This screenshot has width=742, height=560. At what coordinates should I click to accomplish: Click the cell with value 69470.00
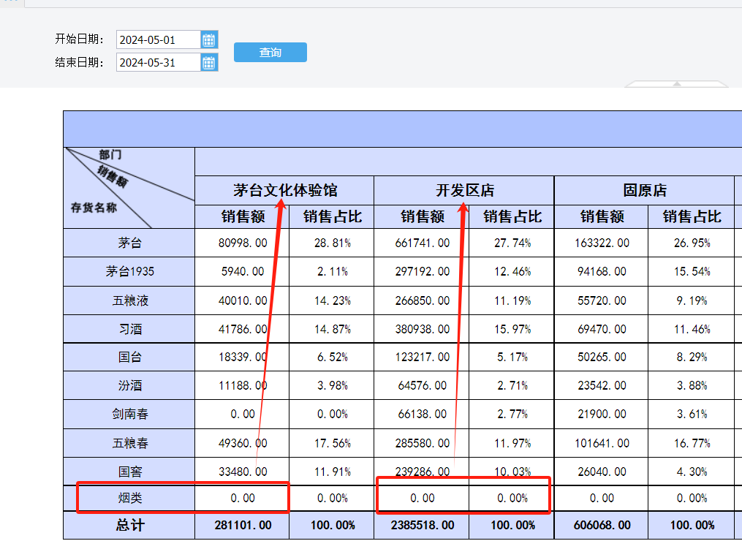(602, 328)
